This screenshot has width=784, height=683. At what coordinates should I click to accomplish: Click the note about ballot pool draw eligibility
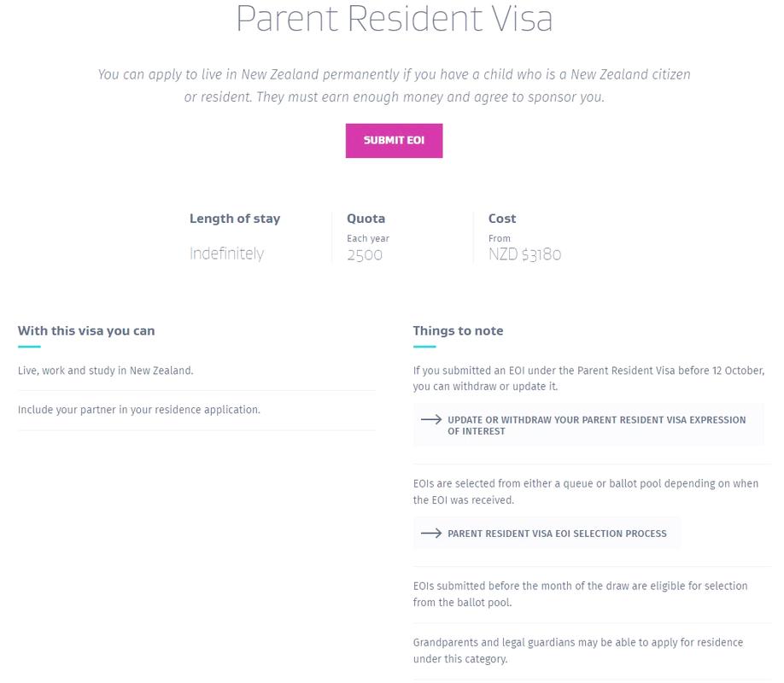[580, 594]
